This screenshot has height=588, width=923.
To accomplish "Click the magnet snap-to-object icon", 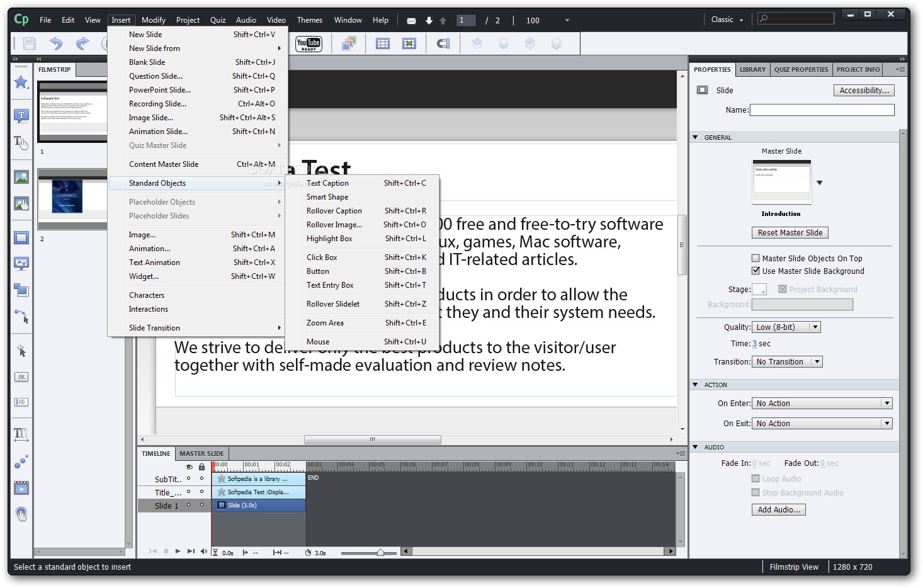I will [x=443, y=43].
